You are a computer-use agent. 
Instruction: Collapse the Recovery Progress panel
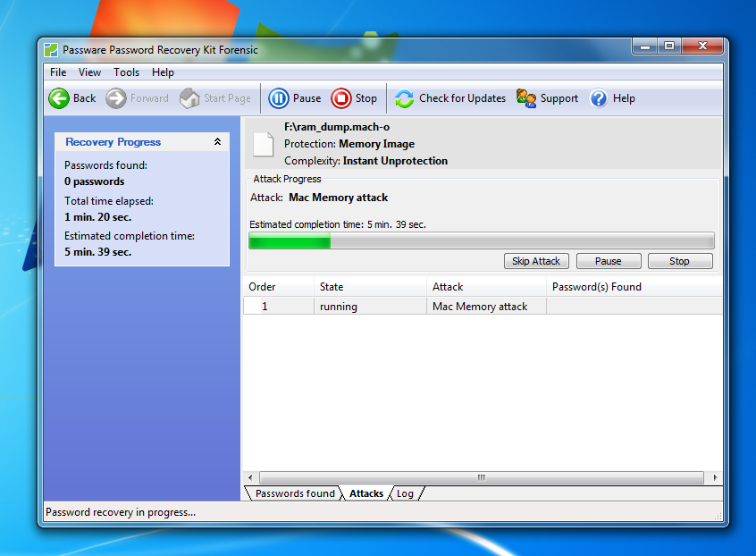217,142
